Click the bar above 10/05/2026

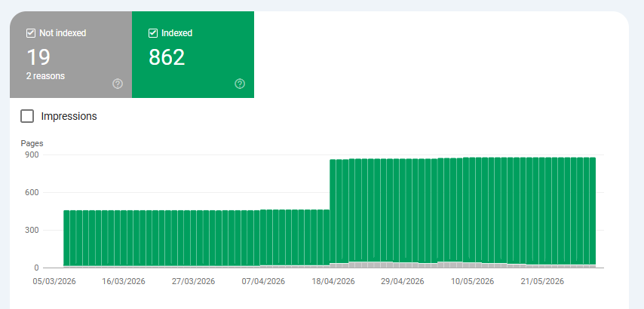472,213
